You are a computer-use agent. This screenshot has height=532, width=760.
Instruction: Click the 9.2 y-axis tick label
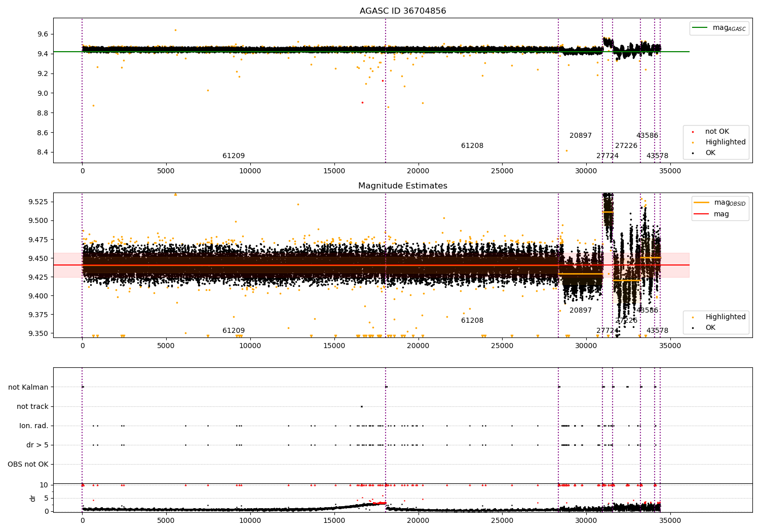click(43, 73)
